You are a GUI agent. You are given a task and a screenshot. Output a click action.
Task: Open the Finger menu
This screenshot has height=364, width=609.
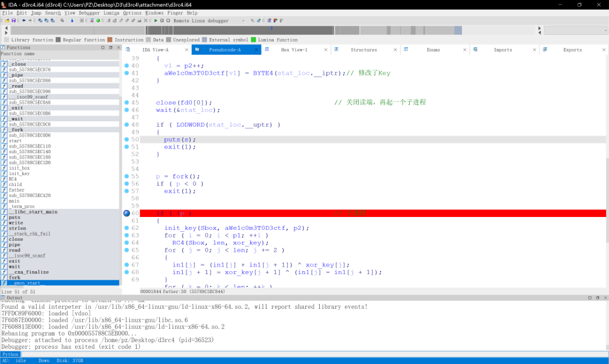(x=176, y=13)
